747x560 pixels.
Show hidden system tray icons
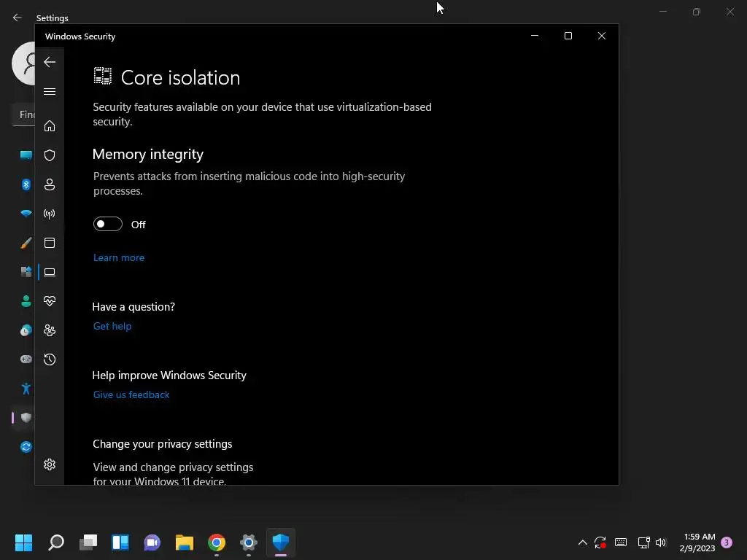pos(583,542)
